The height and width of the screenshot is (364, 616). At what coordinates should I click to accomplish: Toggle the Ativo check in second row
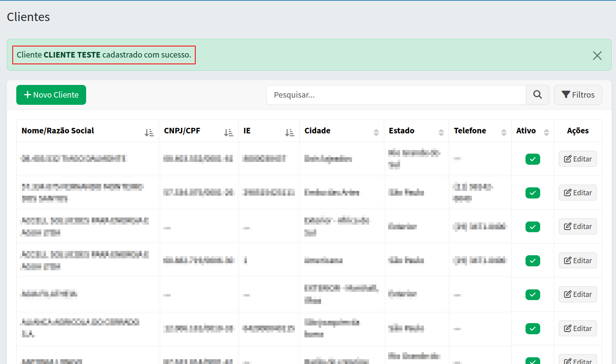click(533, 193)
